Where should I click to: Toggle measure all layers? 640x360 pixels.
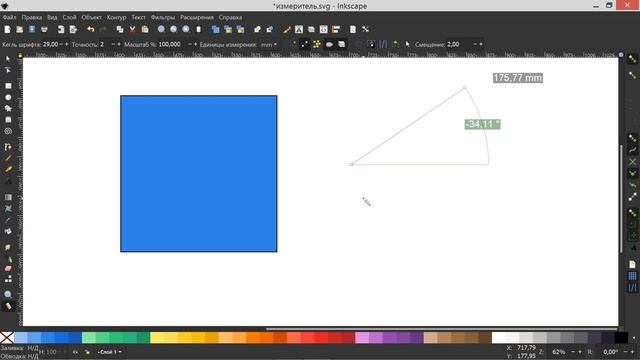pyautogui.click(x=341, y=44)
